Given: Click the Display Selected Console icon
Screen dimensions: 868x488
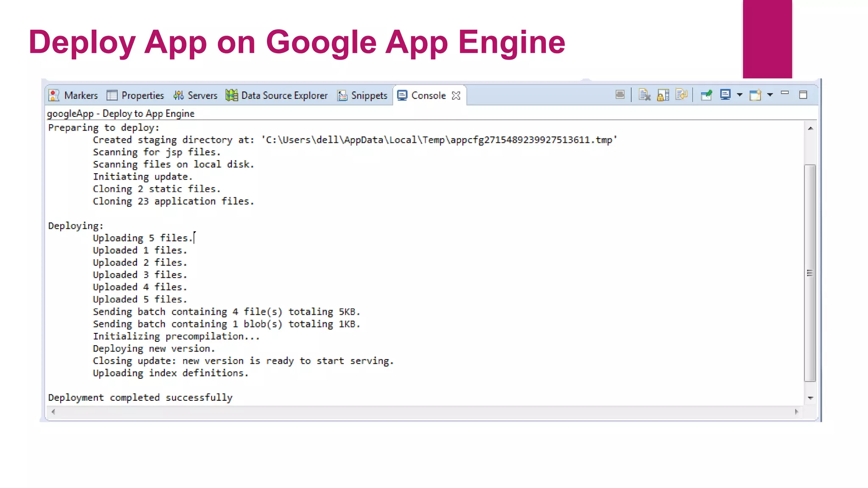Looking at the screenshot, I should point(726,95).
